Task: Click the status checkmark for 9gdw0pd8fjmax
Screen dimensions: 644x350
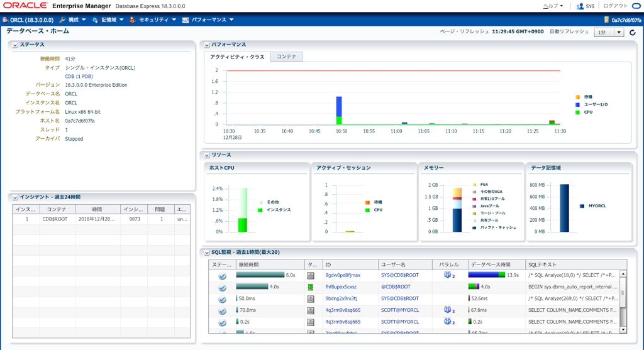Action: pyautogui.click(x=222, y=276)
